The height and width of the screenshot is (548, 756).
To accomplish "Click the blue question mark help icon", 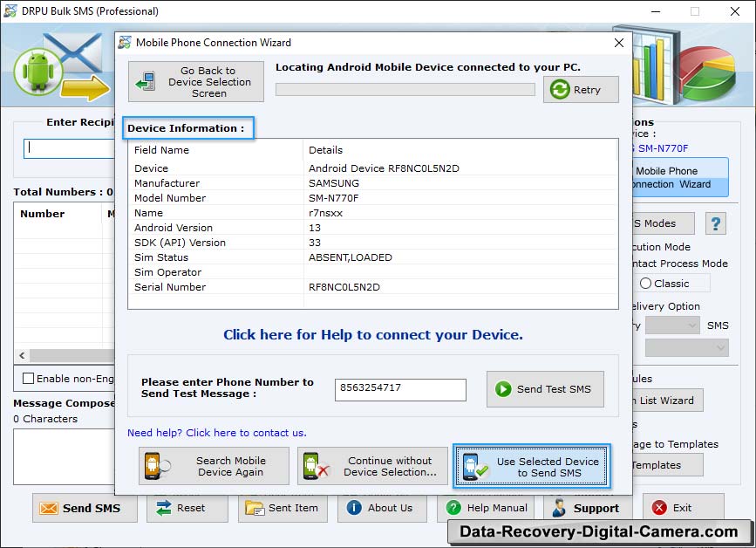I will (x=716, y=223).
